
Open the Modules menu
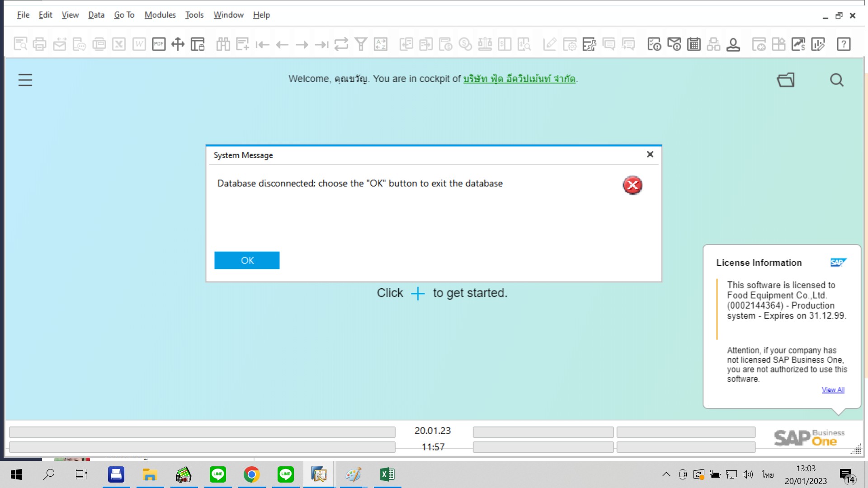pos(160,15)
